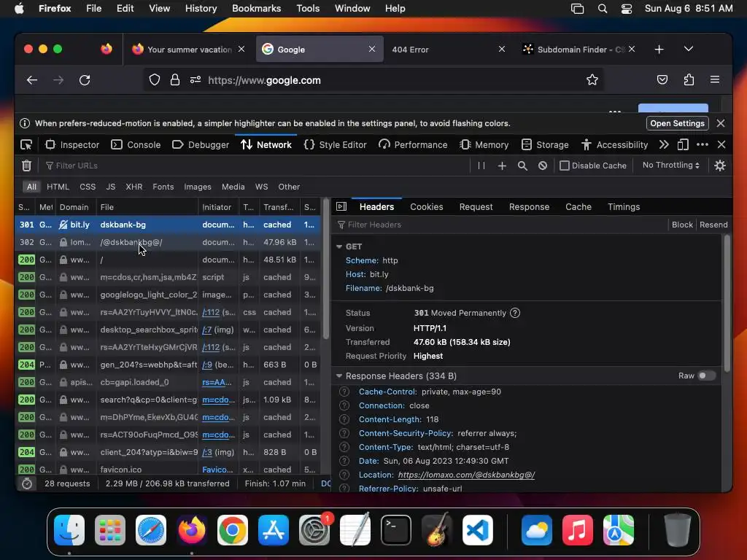747x560 pixels.
Task: Dismiss the reduced-motion notification
Action: 721,123
